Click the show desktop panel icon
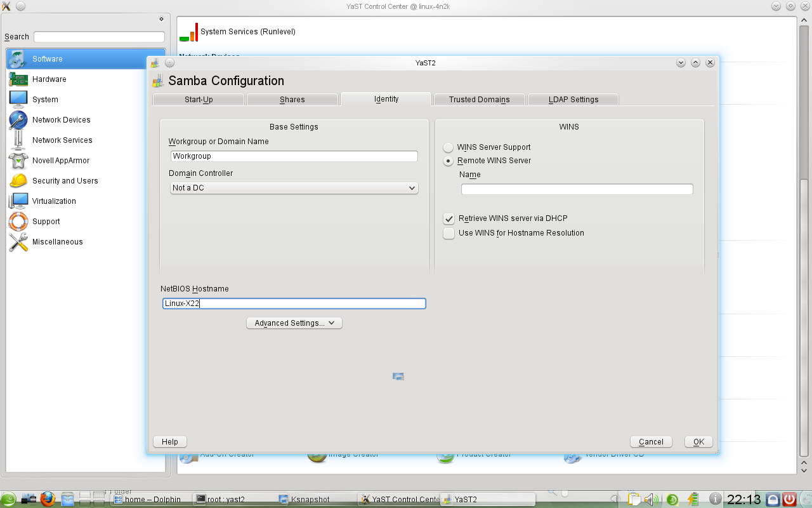The height and width of the screenshot is (508, 812). pyautogui.click(x=29, y=499)
